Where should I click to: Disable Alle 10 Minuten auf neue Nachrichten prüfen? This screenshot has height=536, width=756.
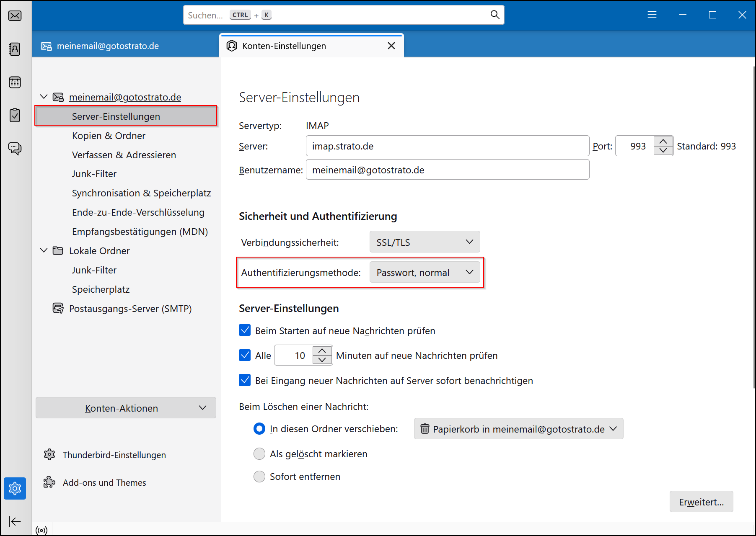[x=245, y=355]
